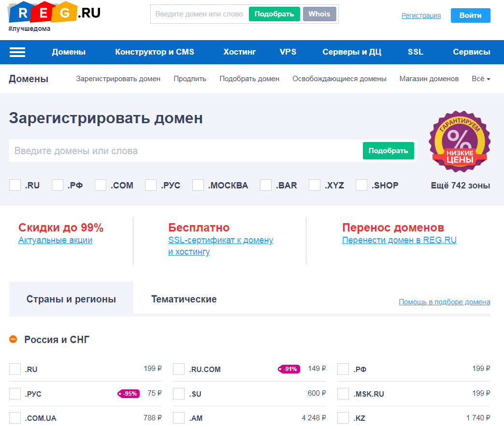This screenshot has width=504, height=429.
Task: Click the 4 248 ₽ price for .AM
Action: click(x=314, y=418)
